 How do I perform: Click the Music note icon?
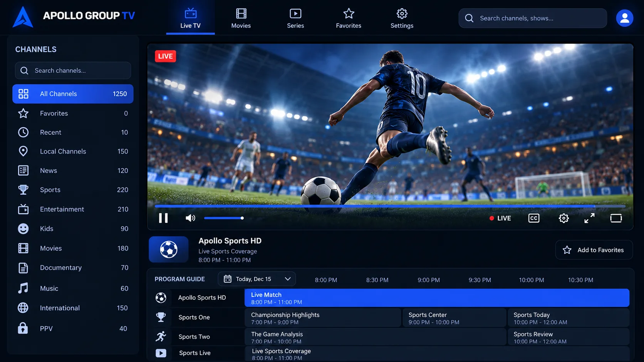tap(23, 288)
